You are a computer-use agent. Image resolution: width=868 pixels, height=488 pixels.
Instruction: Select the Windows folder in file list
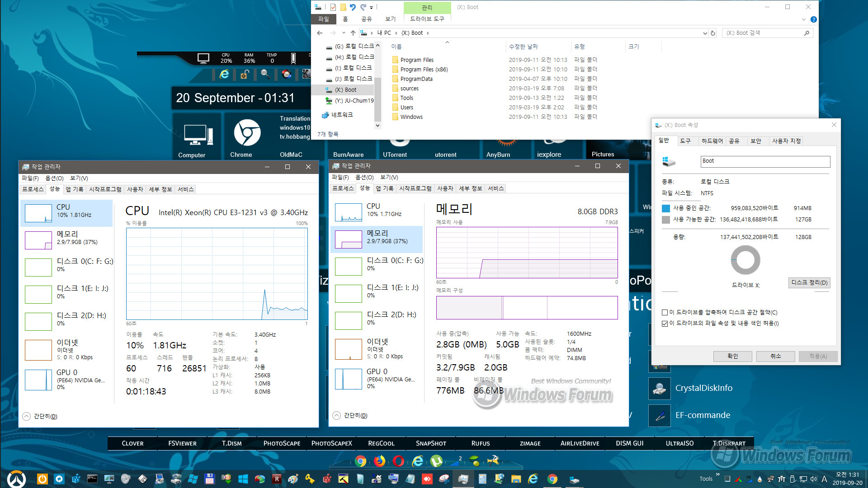411,117
